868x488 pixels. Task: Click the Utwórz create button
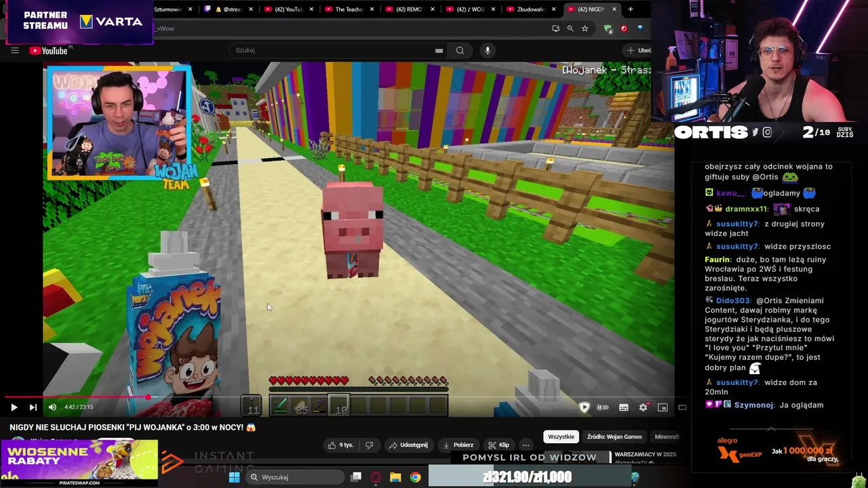point(638,50)
